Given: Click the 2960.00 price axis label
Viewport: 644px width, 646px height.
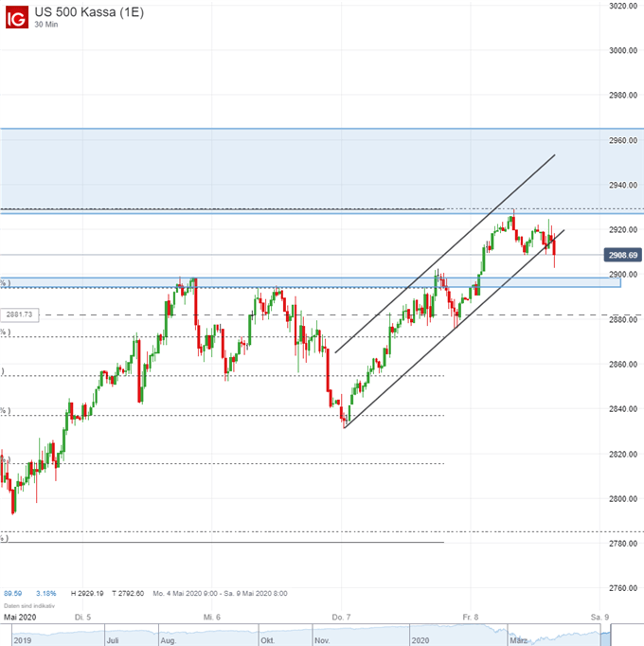Looking at the screenshot, I should 623,140.
